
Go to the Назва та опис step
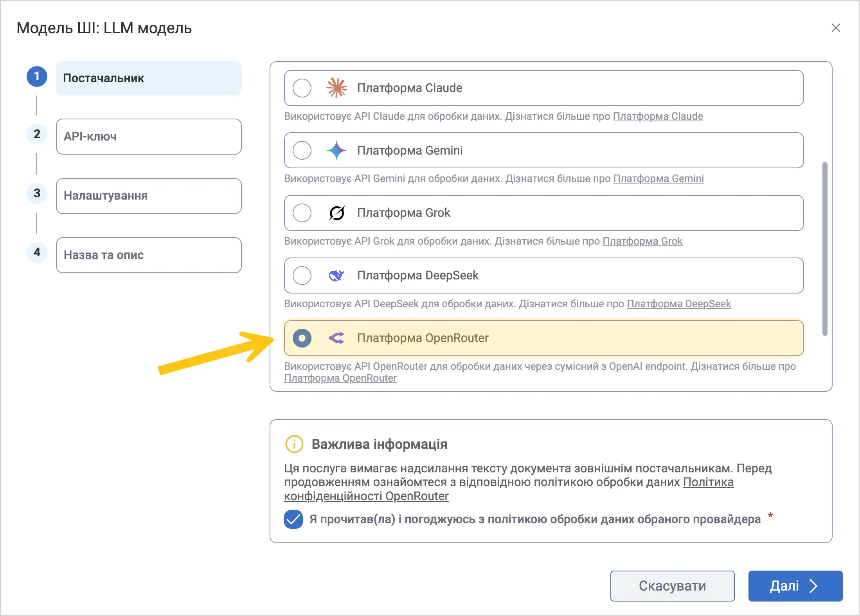(x=149, y=255)
